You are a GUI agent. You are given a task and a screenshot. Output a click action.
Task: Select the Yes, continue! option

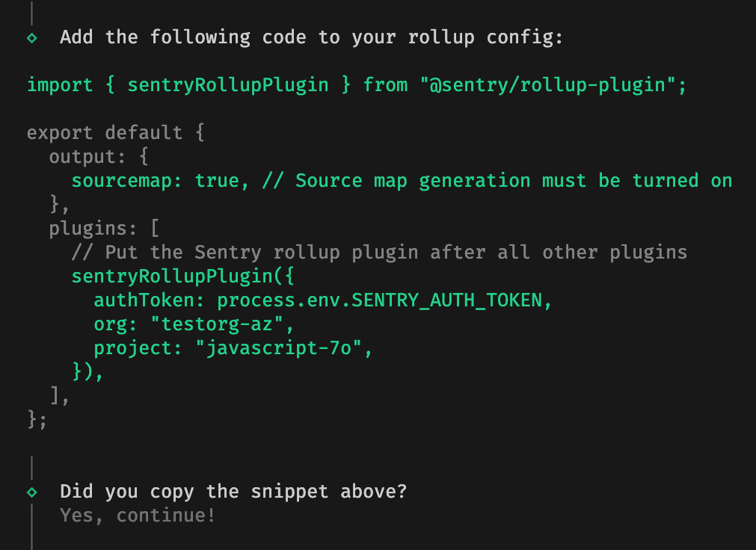coord(137,515)
